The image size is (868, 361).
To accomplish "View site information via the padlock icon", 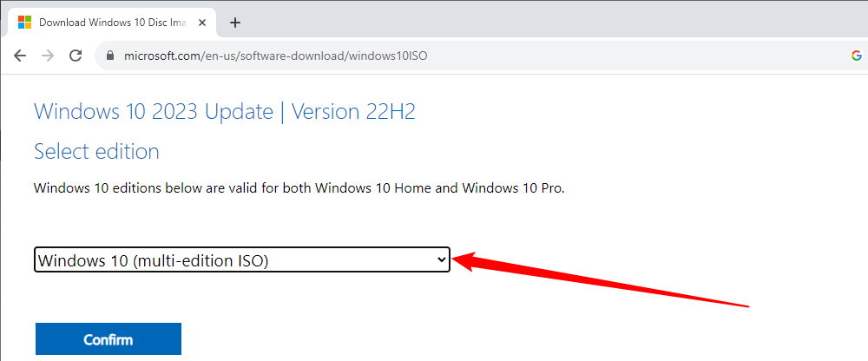I will [109, 56].
